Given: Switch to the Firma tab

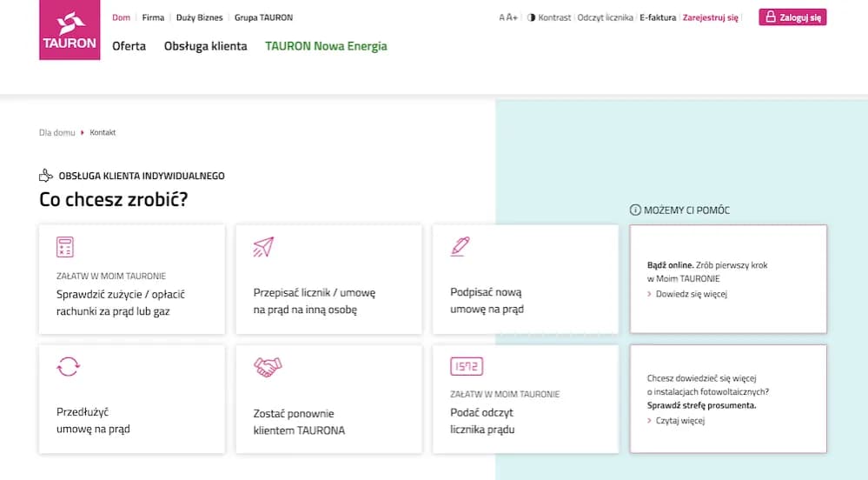Looking at the screenshot, I should point(153,17).
